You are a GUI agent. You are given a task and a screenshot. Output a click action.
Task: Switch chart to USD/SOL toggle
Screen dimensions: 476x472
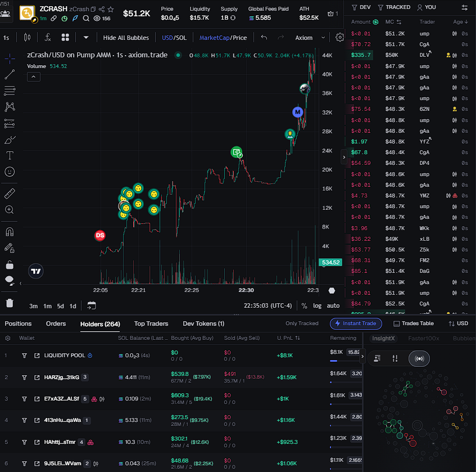(174, 38)
